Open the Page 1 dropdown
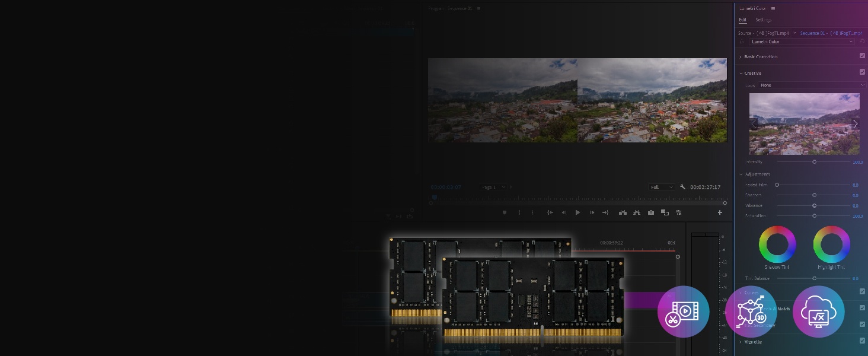Image resolution: width=868 pixels, height=356 pixels. click(x=493, y=187)
